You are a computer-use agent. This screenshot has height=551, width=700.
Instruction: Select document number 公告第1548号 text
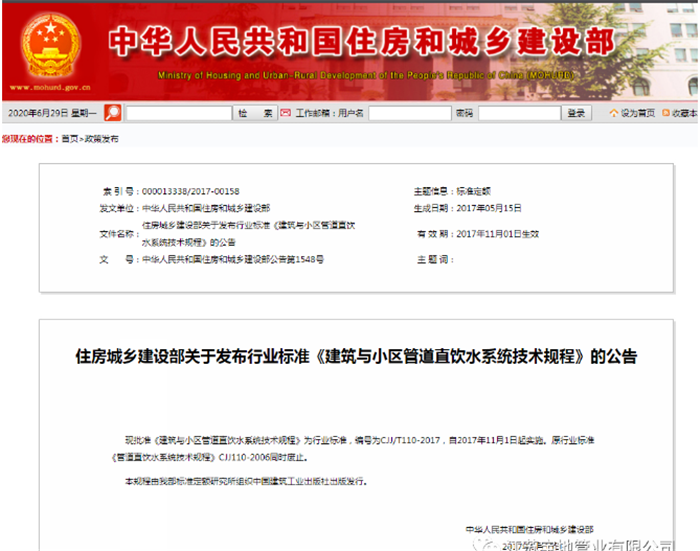click(233, 259)
